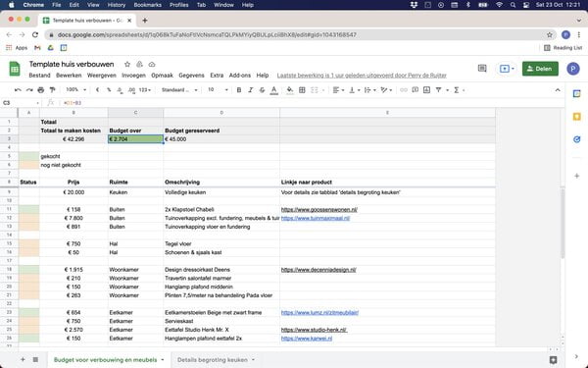Click the Chrome address bar URL

[x=207, y=35]
